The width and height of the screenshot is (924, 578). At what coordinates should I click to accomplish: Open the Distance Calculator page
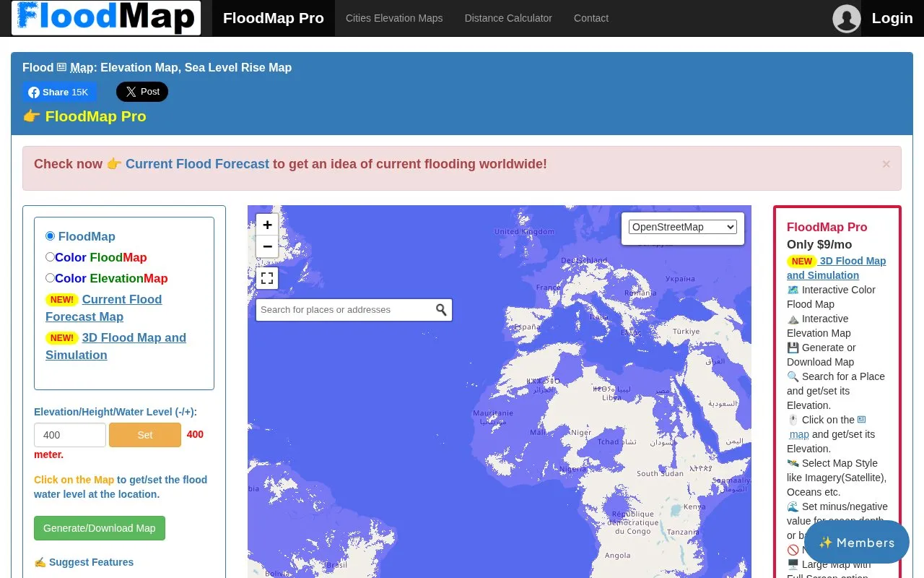click(x=508, y=18)
